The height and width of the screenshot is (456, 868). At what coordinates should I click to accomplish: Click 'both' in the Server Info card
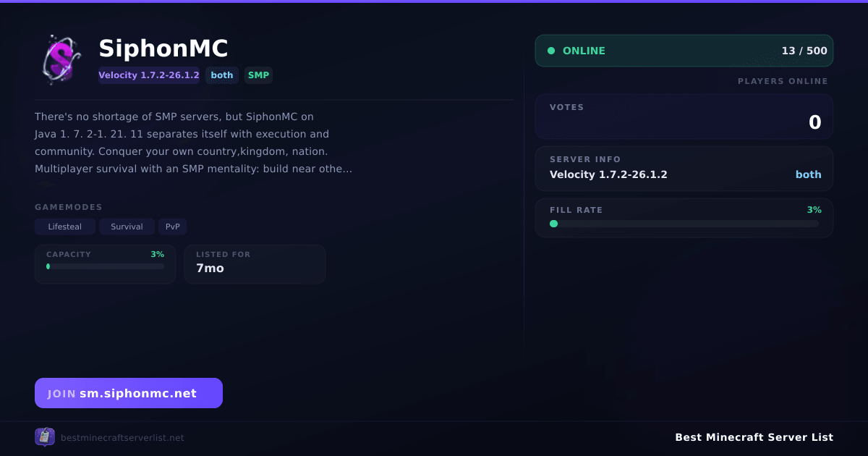809,174
